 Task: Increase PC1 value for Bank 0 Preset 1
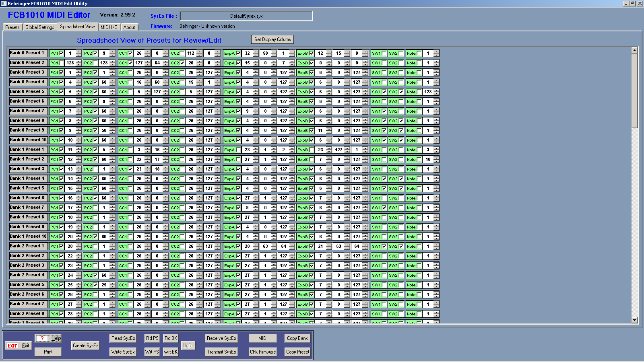78,51
